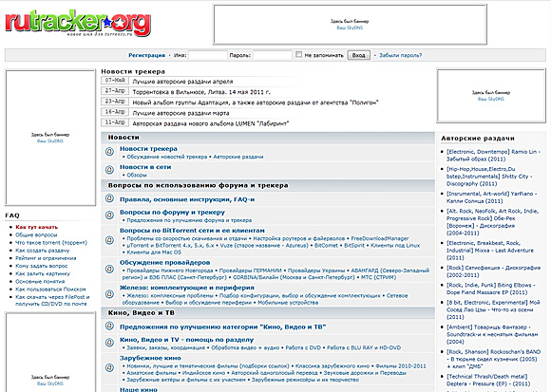Open the Регистрация link
The width and height of the screenshot is (551, 392).
146,55
